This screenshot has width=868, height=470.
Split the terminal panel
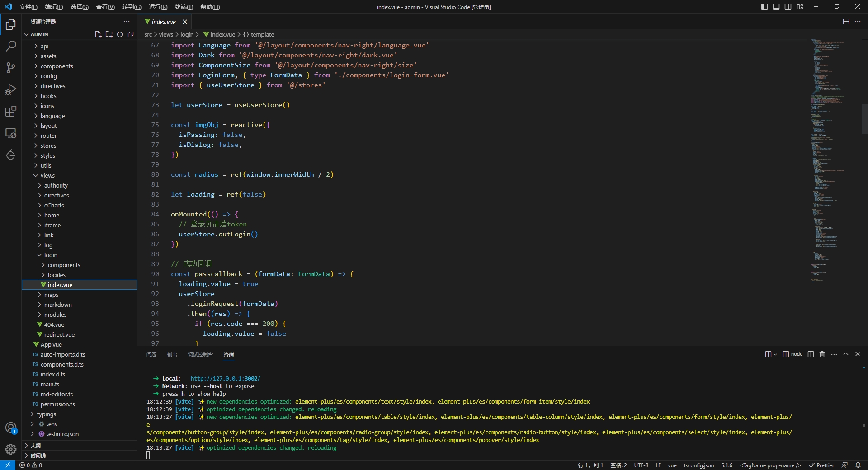click(x=811, y=354)
